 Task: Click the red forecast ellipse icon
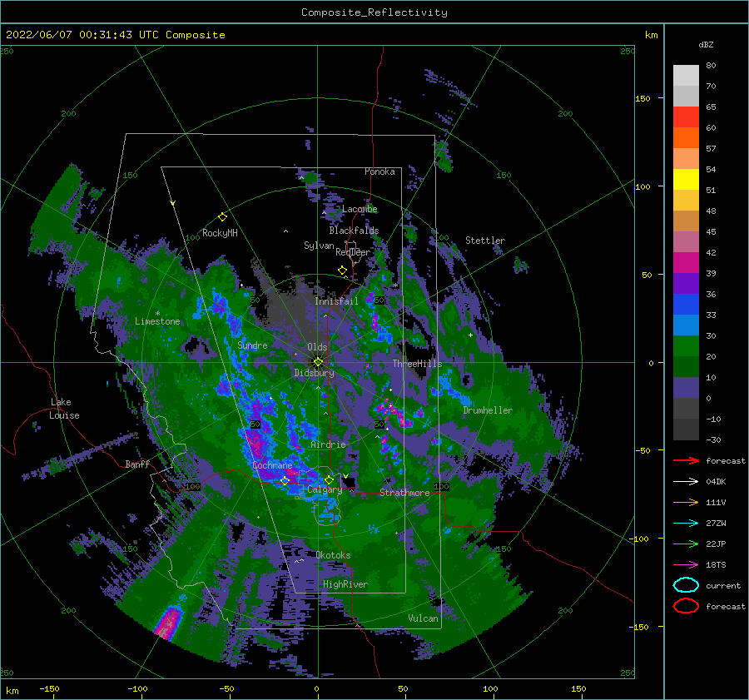click(x=686, y=606)
